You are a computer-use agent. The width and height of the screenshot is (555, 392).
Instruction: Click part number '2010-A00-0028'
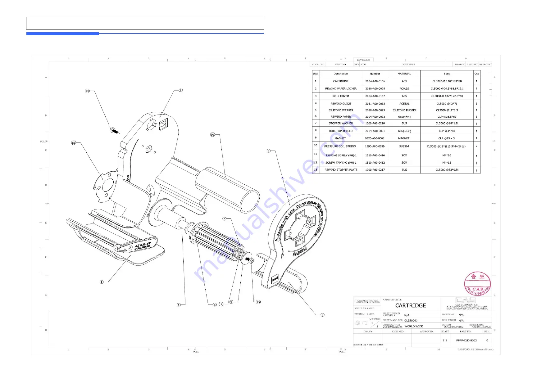(375, 89)
